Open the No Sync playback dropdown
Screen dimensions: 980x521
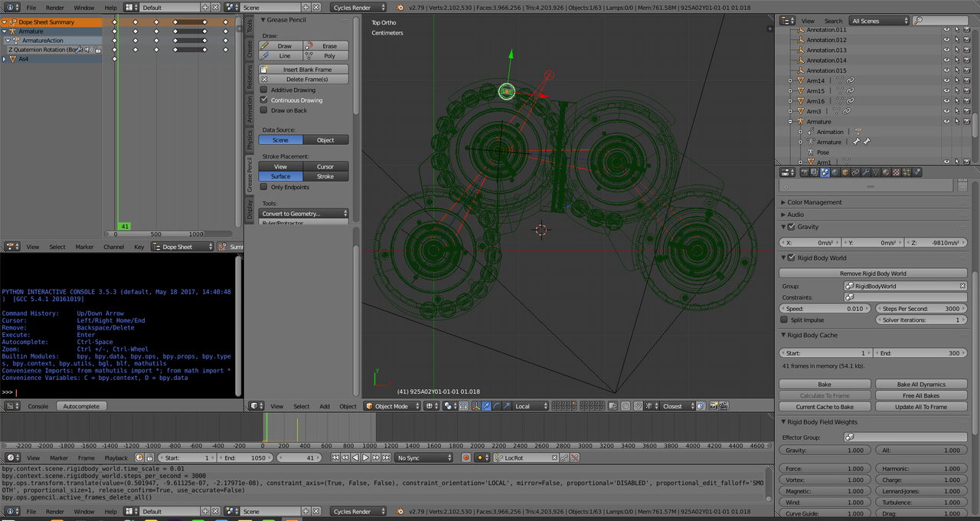423,457
